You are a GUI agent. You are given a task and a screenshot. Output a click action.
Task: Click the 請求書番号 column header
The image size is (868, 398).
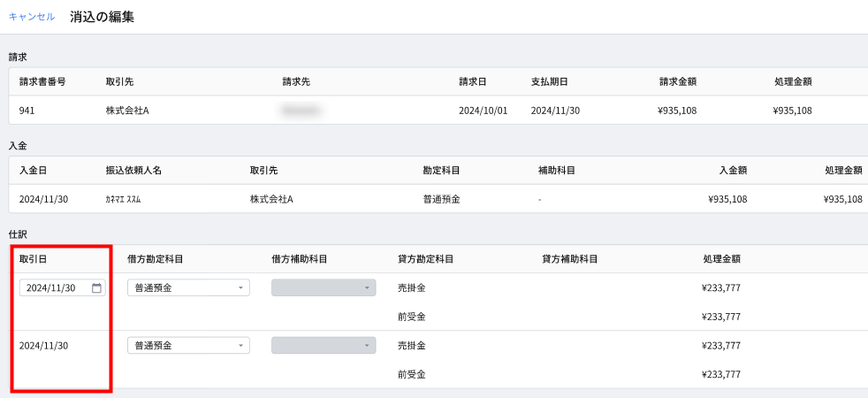point(42,81)
